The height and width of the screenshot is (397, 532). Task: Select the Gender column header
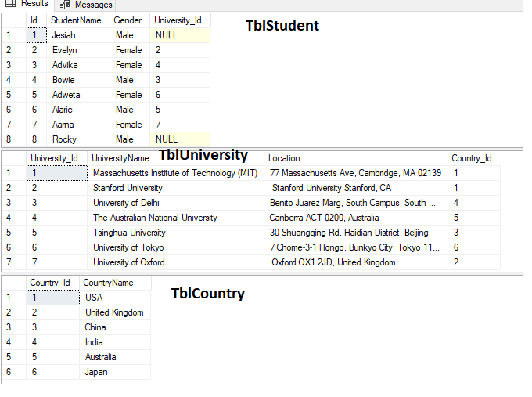[x=130, y=20]
